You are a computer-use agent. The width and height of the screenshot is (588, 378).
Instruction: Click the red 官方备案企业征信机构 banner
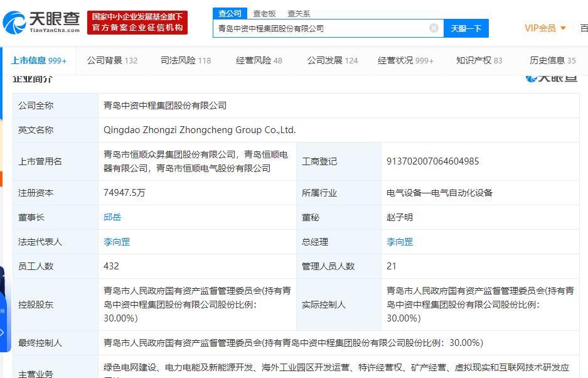137,23
